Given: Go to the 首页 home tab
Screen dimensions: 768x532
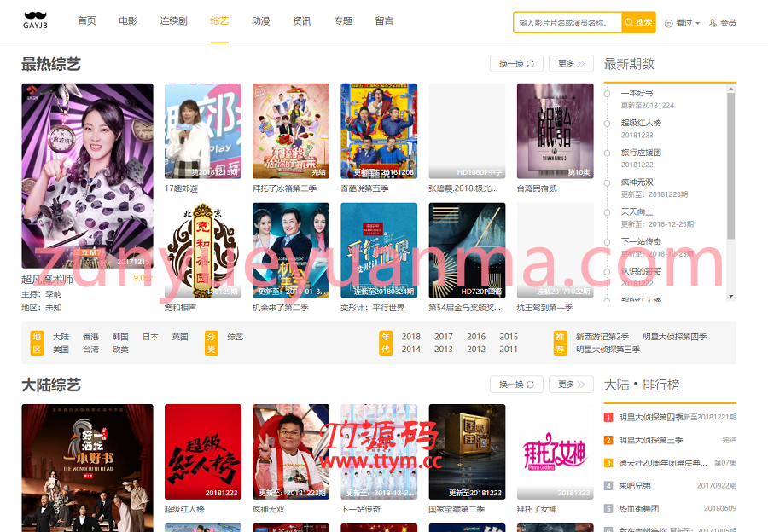Looking at the screenshot, I should coord(87,21).
